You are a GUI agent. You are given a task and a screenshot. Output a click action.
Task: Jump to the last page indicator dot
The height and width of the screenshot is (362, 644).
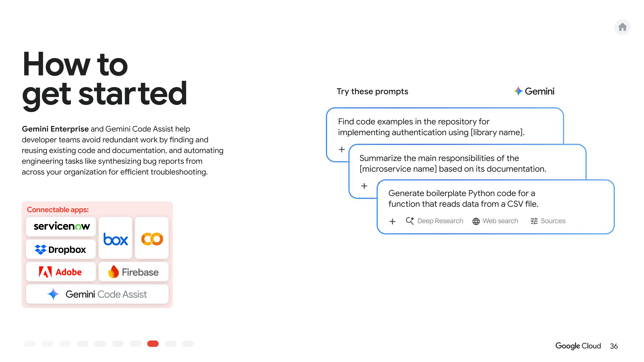tap(188, 344)
